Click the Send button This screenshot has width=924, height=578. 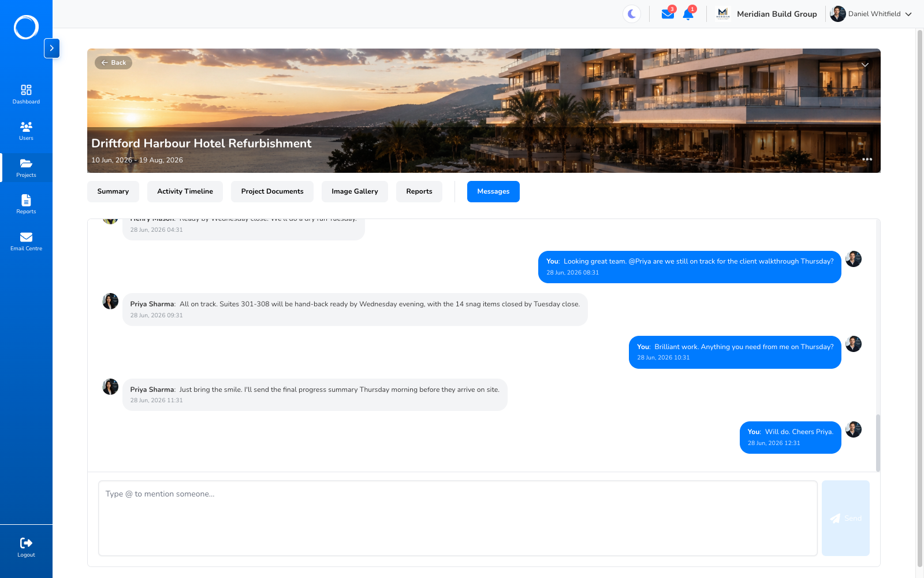(845, 518)
